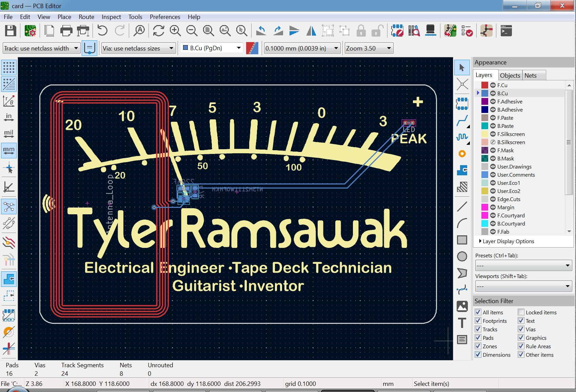Click the F.Cu red color swatch

click(x=485, y=85)
